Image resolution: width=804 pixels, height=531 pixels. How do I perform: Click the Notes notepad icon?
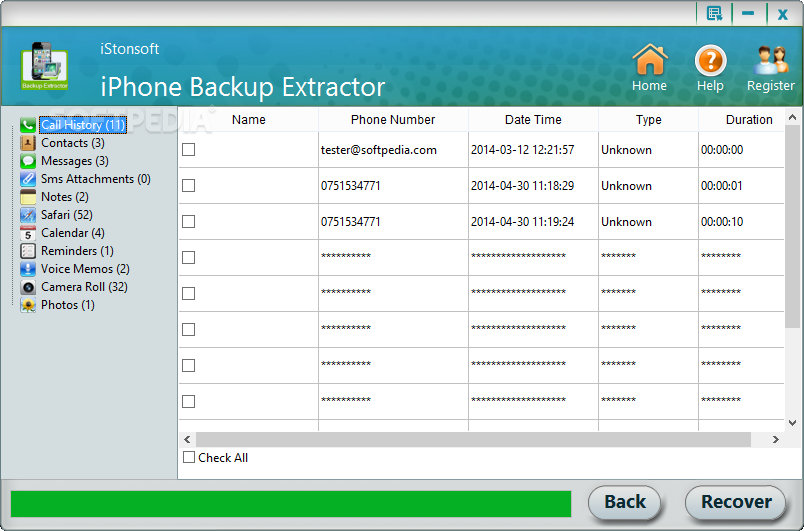tap(28, 197)
